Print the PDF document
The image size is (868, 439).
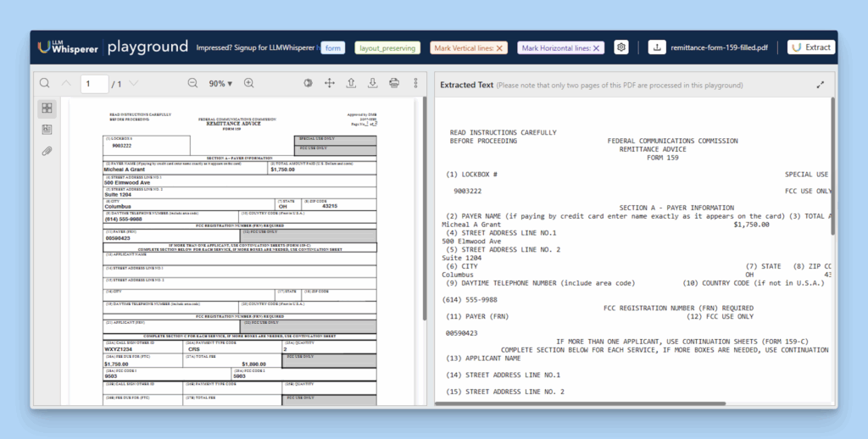coord(394,83)
